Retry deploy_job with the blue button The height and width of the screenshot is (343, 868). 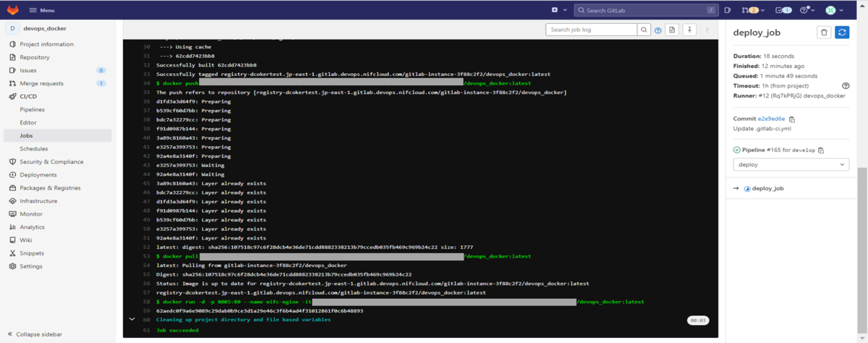click(842, 33)
